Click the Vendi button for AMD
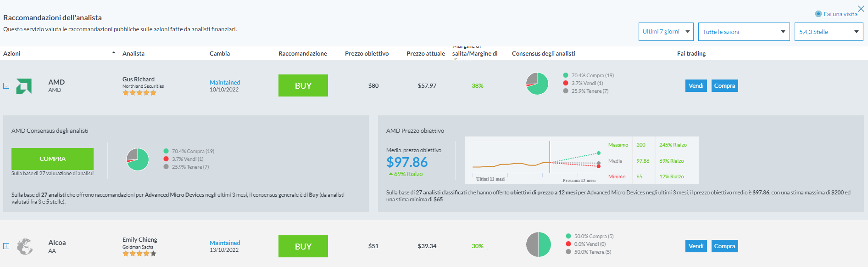868x267 pixels. pyautogui.click(x=696, y=85)
